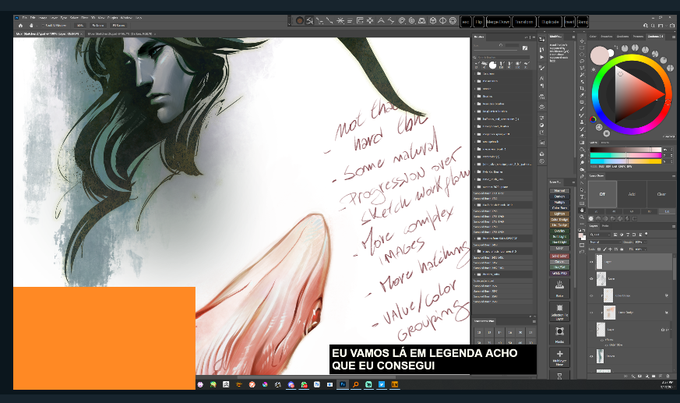
Task: Open Photoshop from the Windows taskbar
Action: [343, 384]
